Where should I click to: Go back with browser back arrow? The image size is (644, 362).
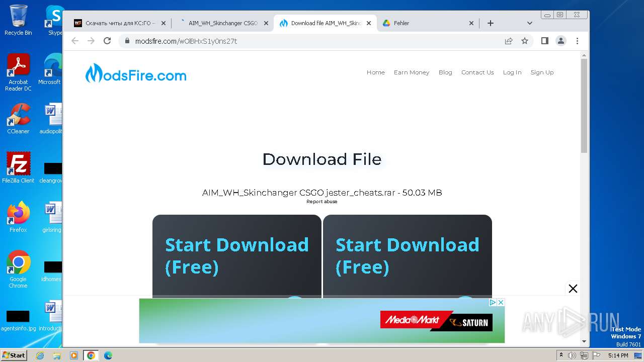pyautogui.click(x=75, y=41)
